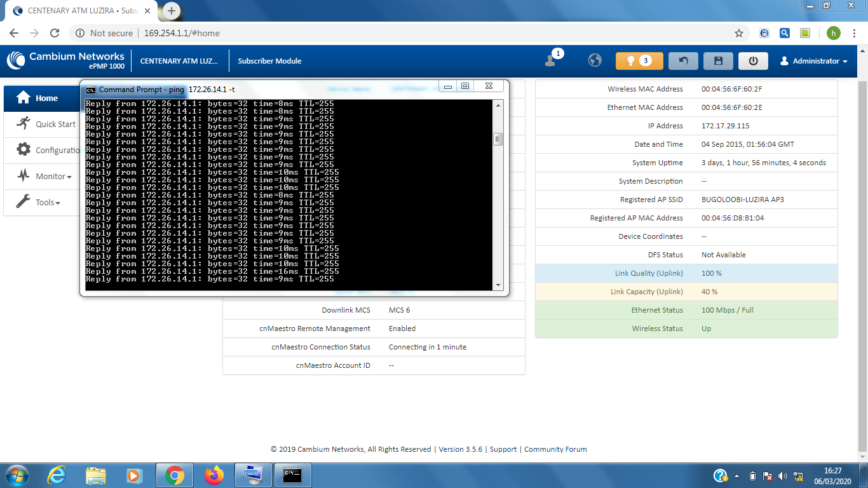Click the Save configuration disk icon
868x488 pixels.
(x=718, y=61)
